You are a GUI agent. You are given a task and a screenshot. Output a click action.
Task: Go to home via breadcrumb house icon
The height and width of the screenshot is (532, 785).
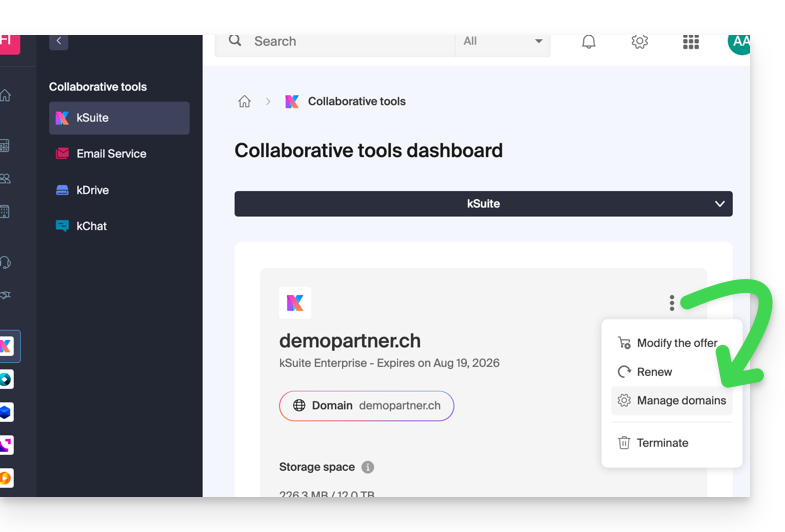pos(244,101)
